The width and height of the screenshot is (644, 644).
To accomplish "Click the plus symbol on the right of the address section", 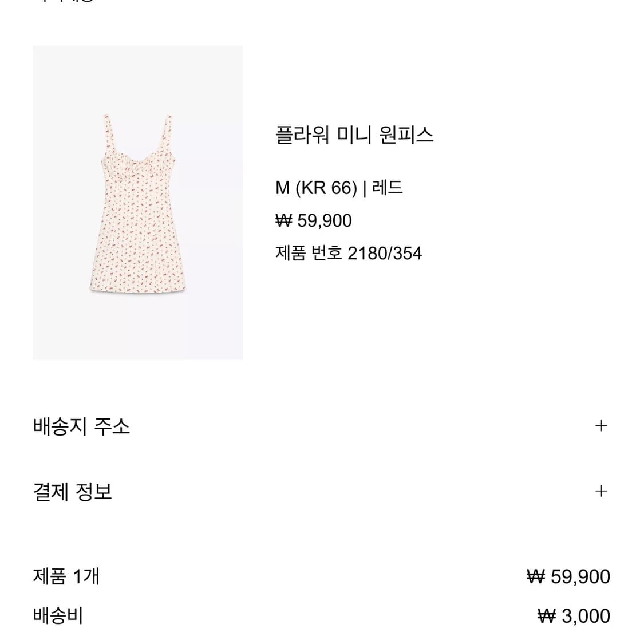I will (600, 425).
